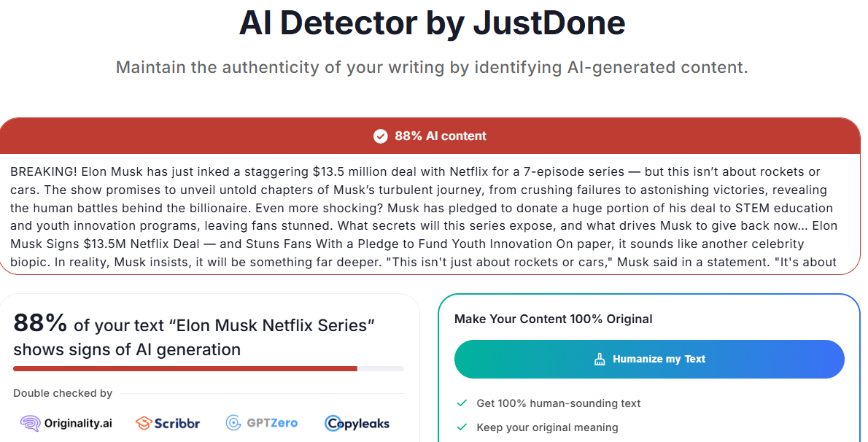The height and width of the screenshot is (442, 868).
Task: Click the Double checked by label
Action: pyautogui.click(x=63, y=393)
